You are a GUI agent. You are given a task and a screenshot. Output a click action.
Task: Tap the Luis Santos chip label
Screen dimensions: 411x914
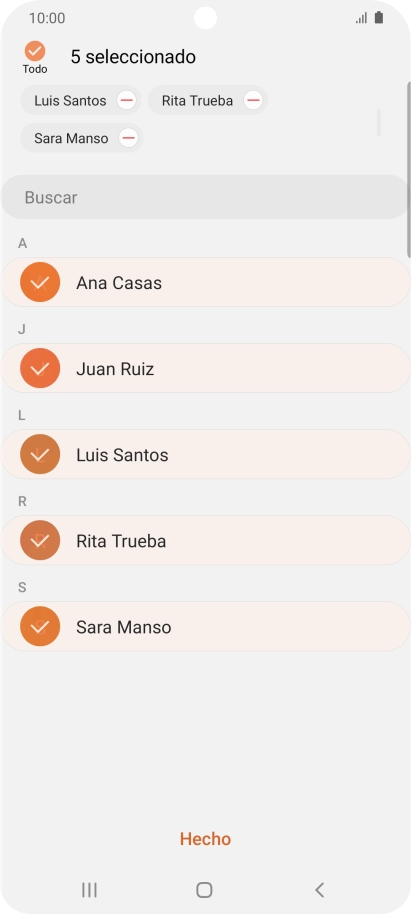[x=70, y=100]
